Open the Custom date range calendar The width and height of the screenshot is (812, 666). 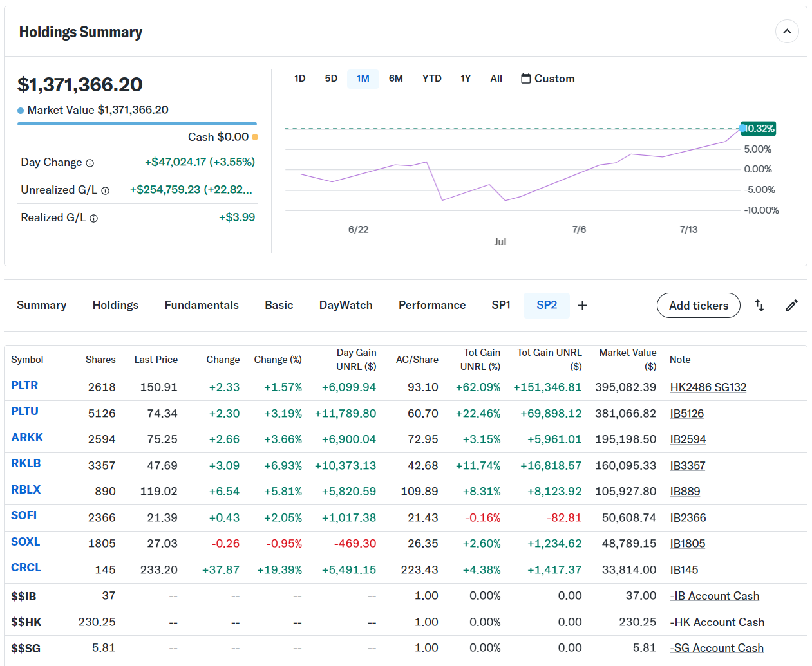click(x=547, y=79)
